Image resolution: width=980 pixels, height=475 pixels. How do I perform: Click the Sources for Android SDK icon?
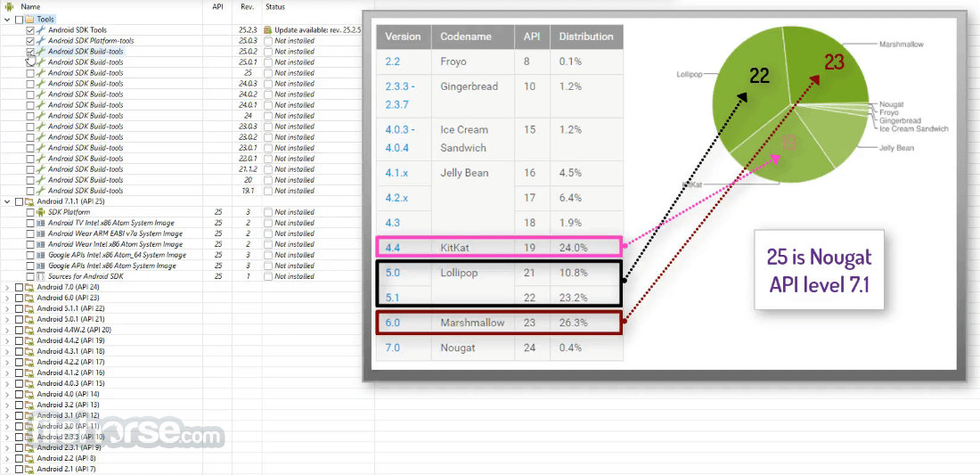point(41,276)
